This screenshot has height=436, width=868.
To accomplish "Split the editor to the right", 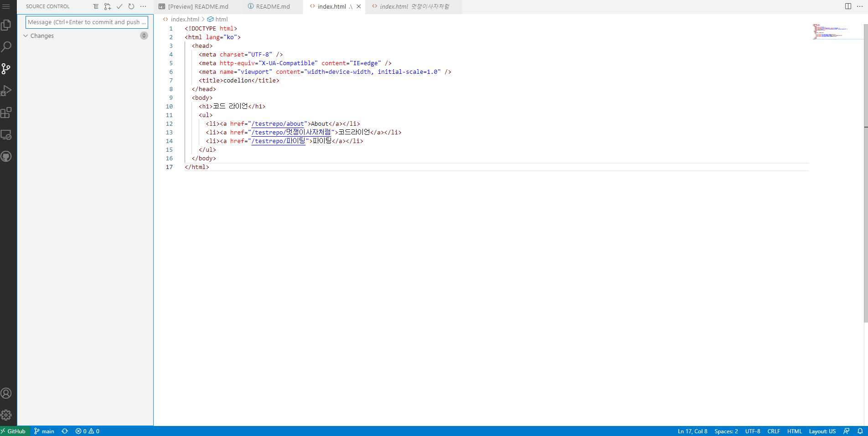I will coord(848,6).
